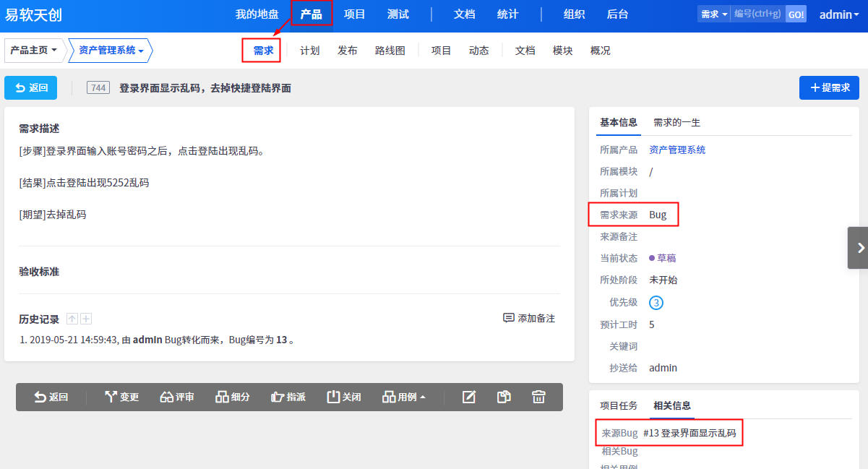This screenshot has width=868, height=469.
Task: Switch to the 项目任务 tab
Action: 619,405
